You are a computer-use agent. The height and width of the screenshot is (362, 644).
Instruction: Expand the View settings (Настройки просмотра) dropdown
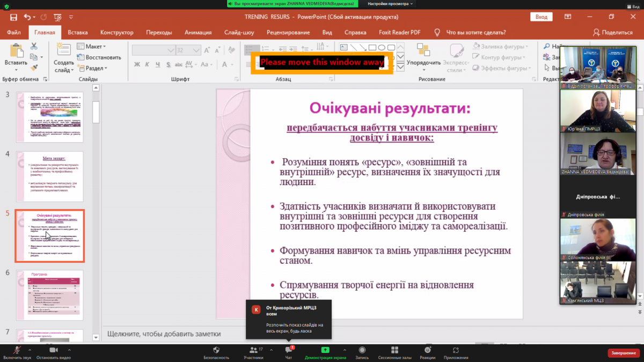coord(390,3)
